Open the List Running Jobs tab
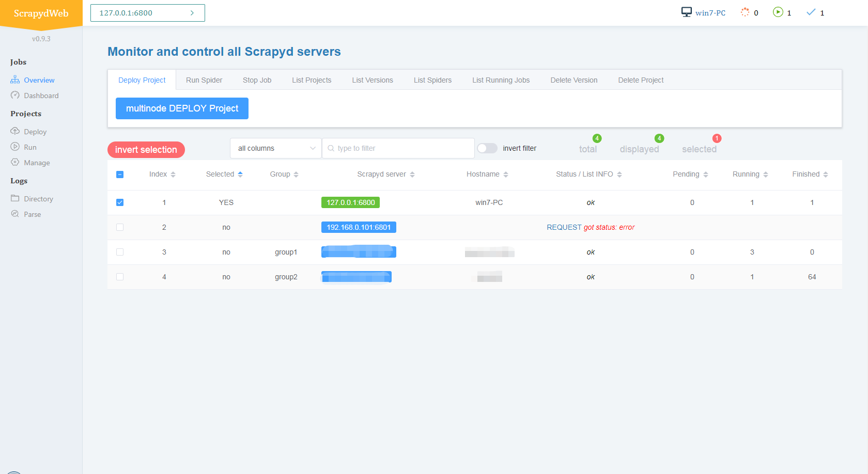 [501, 80]
